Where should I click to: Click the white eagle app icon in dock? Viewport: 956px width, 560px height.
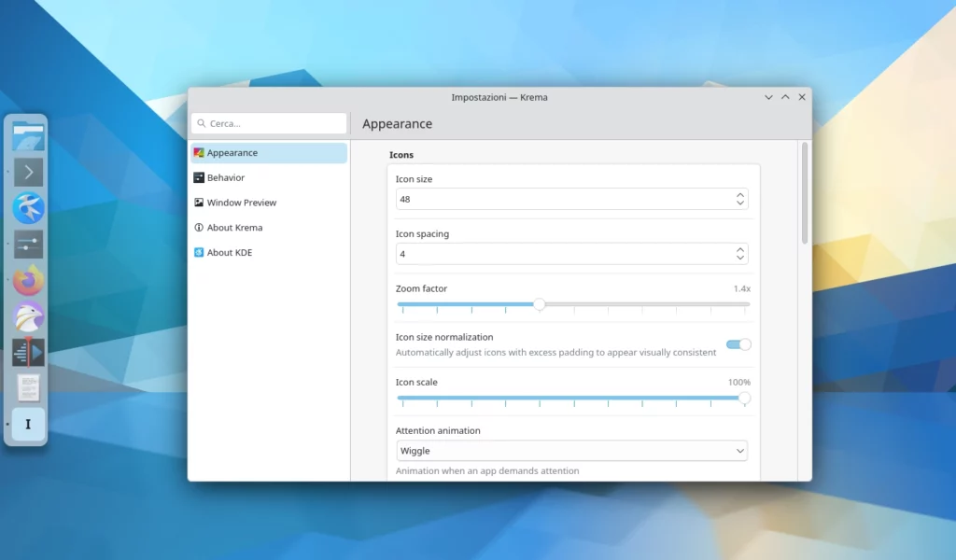point(28,316)
